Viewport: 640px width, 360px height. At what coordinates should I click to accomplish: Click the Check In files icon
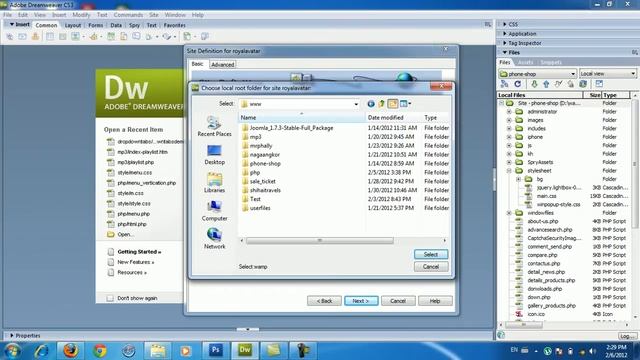pos(571,84)
